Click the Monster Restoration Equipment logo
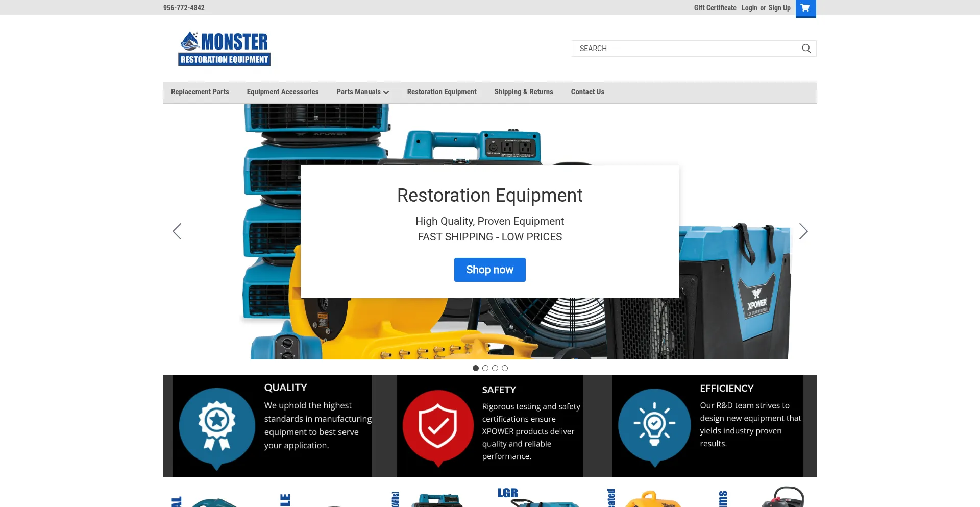Viewport: 980px width, 507px height. coord(225,48)
